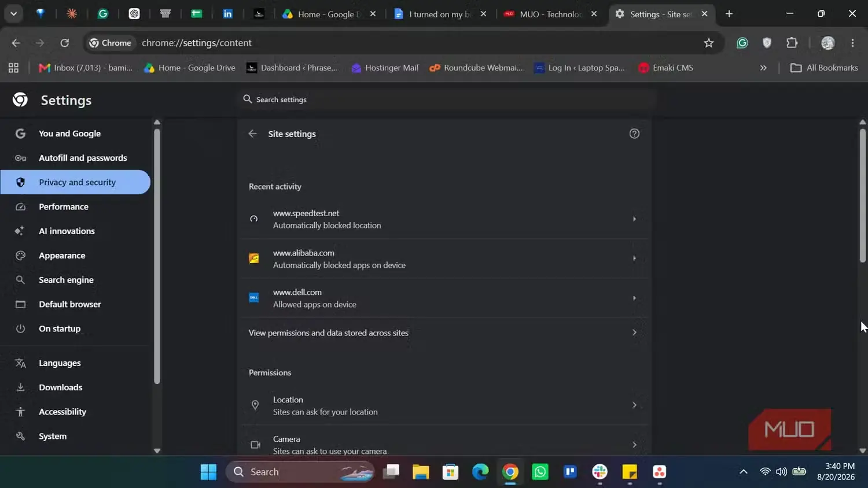
Task: Open Inbox Gmail bookmark
Action: pos(86,68)
